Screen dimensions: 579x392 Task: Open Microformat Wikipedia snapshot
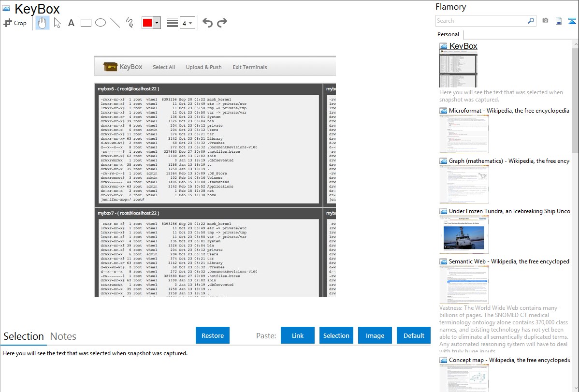click(x=509, y=111)
